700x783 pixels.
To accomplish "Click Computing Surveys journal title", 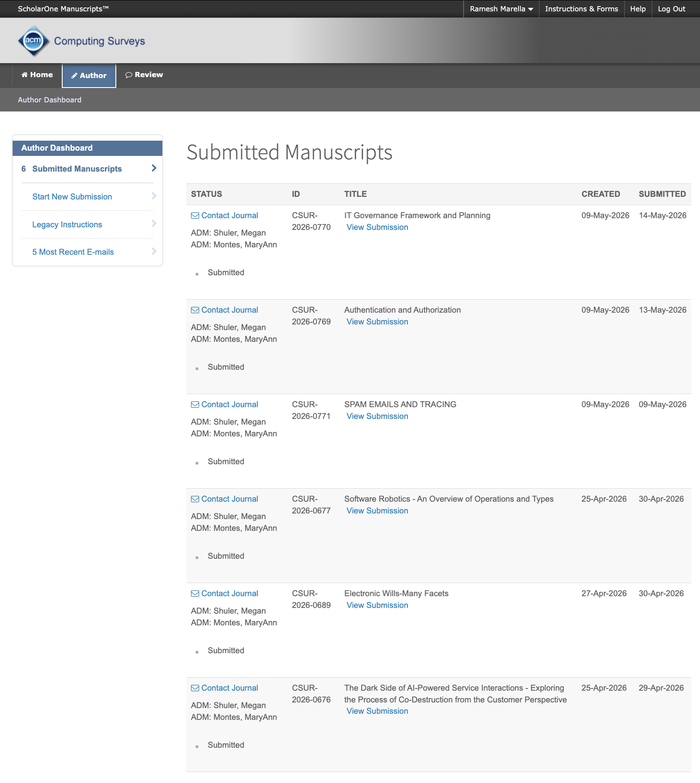I will 99,41.
